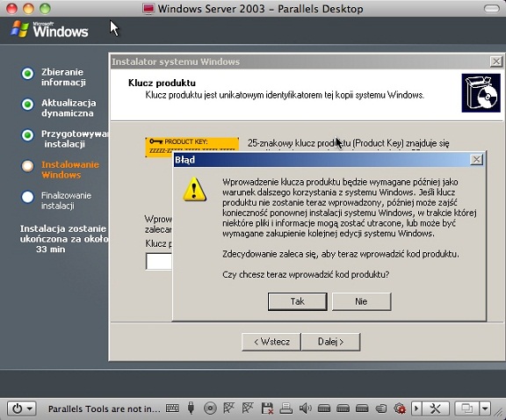Click the USB device icon
Viewport: 506px width, 420px height.
click(x=191, y=409)
